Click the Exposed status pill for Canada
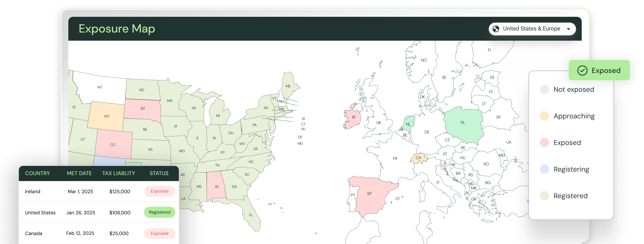644x244 pixels. (x=159, y=233)
